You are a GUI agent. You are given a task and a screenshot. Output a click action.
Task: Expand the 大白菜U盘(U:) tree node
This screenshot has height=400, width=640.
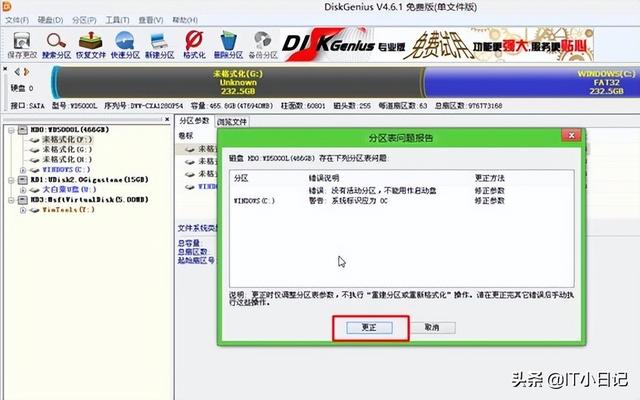point(23,190)
